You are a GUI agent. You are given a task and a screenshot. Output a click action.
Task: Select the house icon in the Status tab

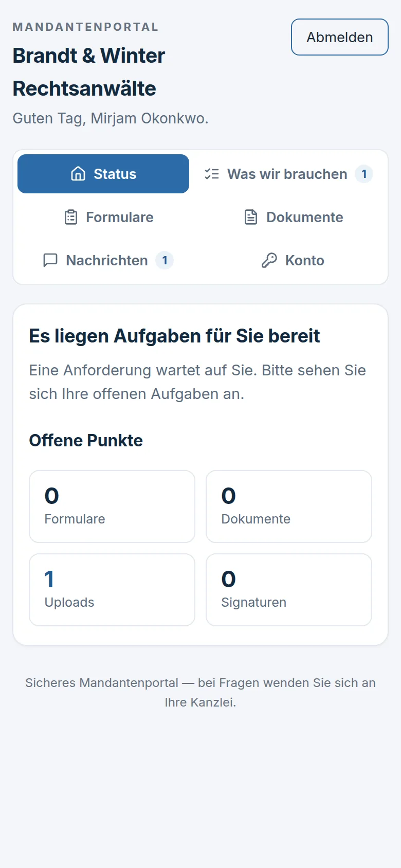pos(78,174)
